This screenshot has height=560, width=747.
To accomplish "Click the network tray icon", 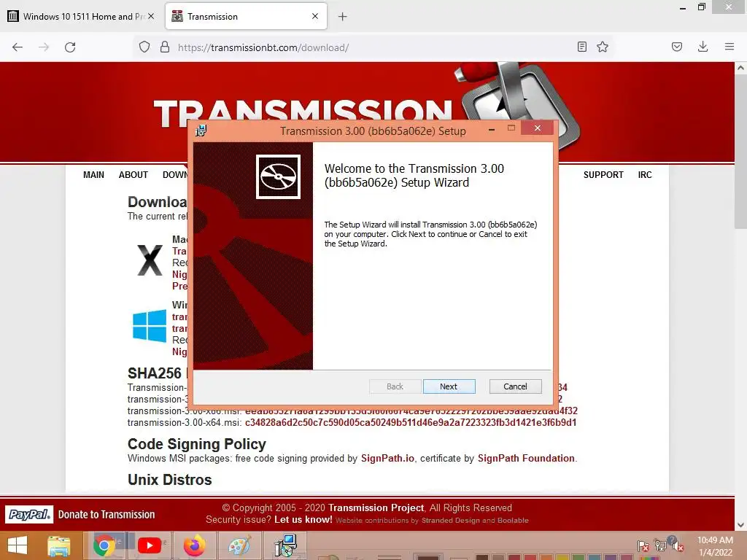I will [x=660, y=545].
